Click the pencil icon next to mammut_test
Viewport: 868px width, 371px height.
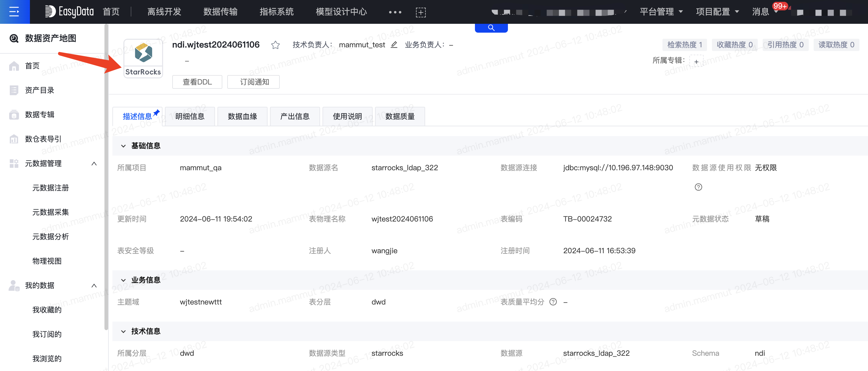[394, 45]
